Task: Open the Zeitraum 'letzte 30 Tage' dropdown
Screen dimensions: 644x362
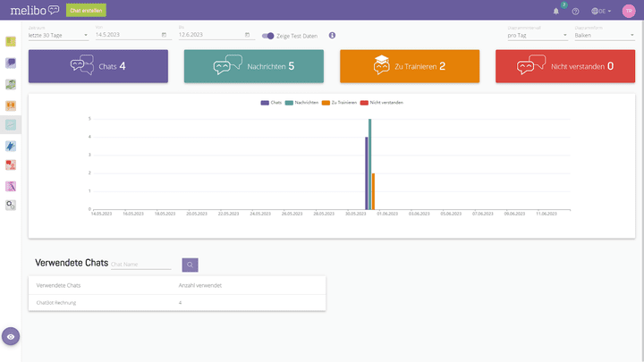Action: (58, 35)
